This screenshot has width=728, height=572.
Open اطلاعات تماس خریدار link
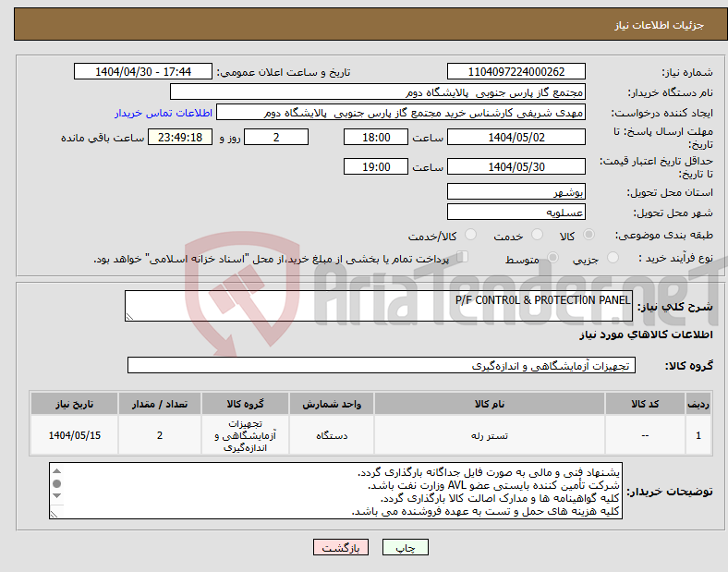point(164,113)
